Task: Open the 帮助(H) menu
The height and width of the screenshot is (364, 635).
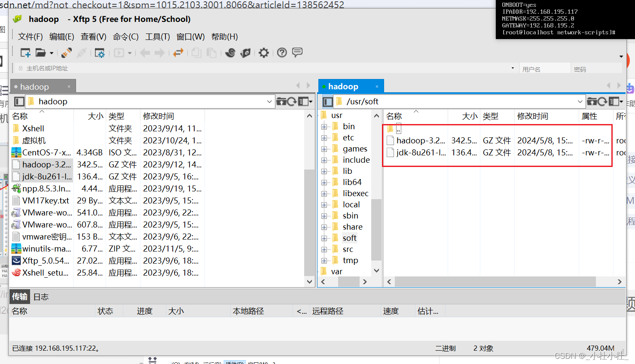Action: [225, 37]
